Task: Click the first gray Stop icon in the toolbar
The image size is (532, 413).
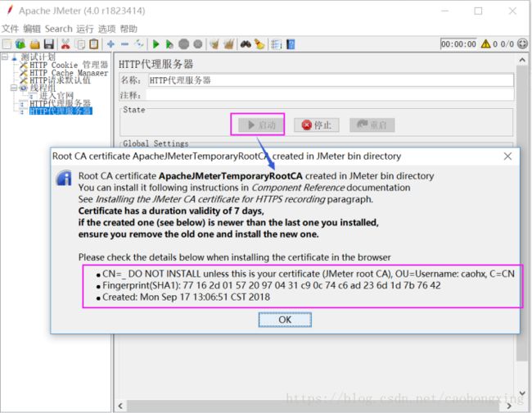Action: 183,44
